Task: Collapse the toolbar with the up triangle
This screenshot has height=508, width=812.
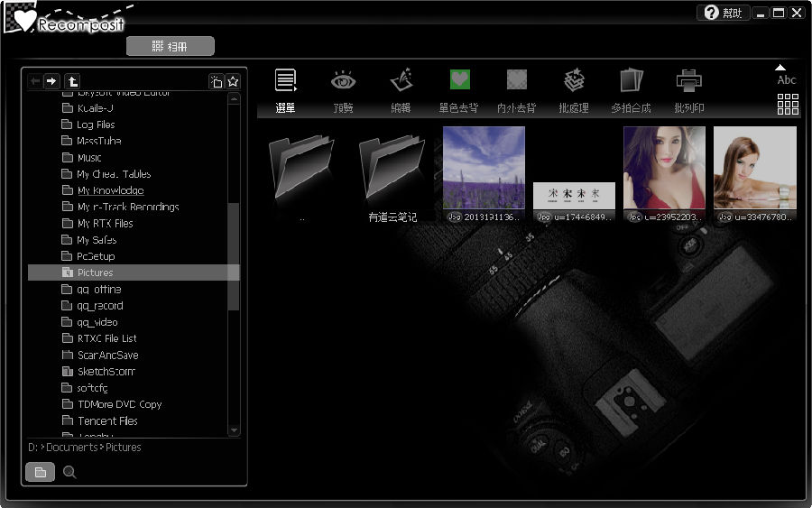Action: (x=780, y=68)
